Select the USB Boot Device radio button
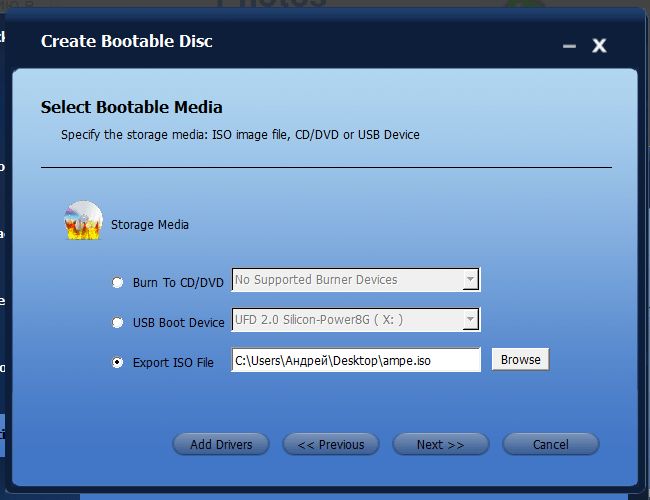 (118, 322)
